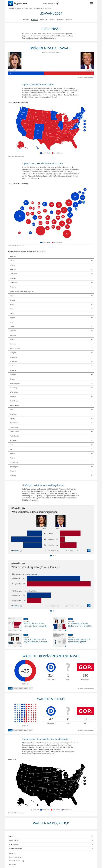102x868 pixels.
Task: Click second carousel dot under Bevölkerungsgruppen chart
Action: 53,556
